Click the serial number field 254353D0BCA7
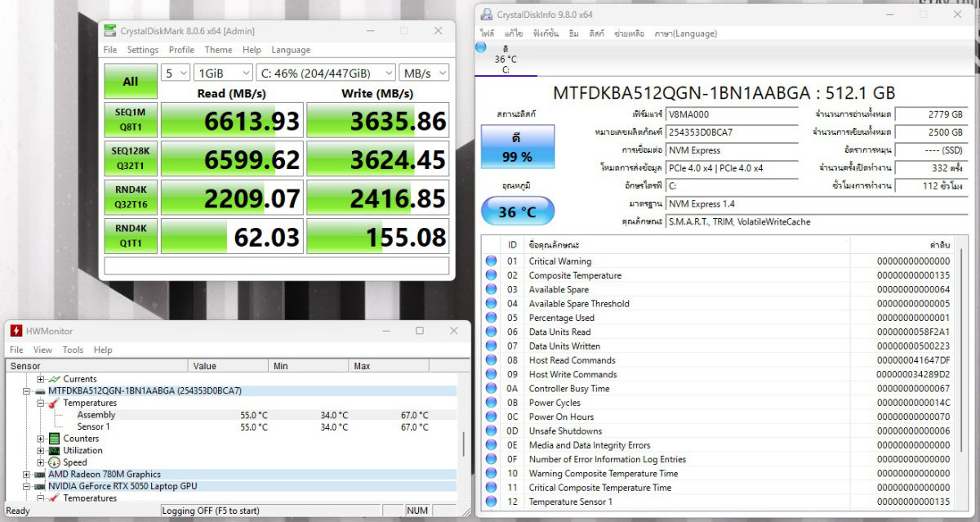 click(732, 132)
